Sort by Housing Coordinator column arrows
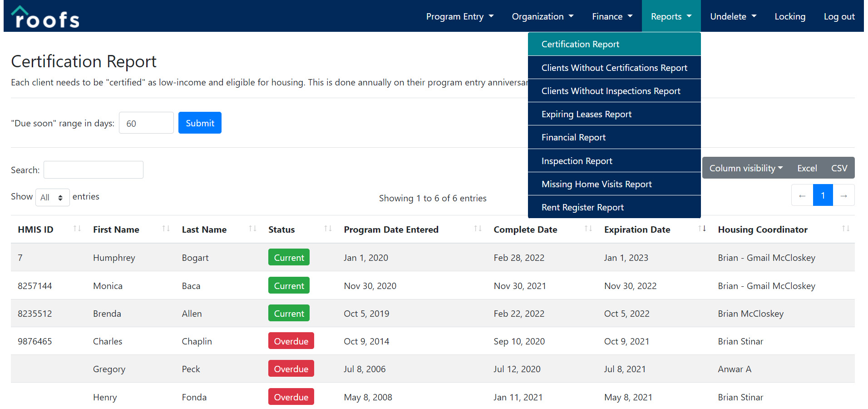 click(x=846, y=229)
